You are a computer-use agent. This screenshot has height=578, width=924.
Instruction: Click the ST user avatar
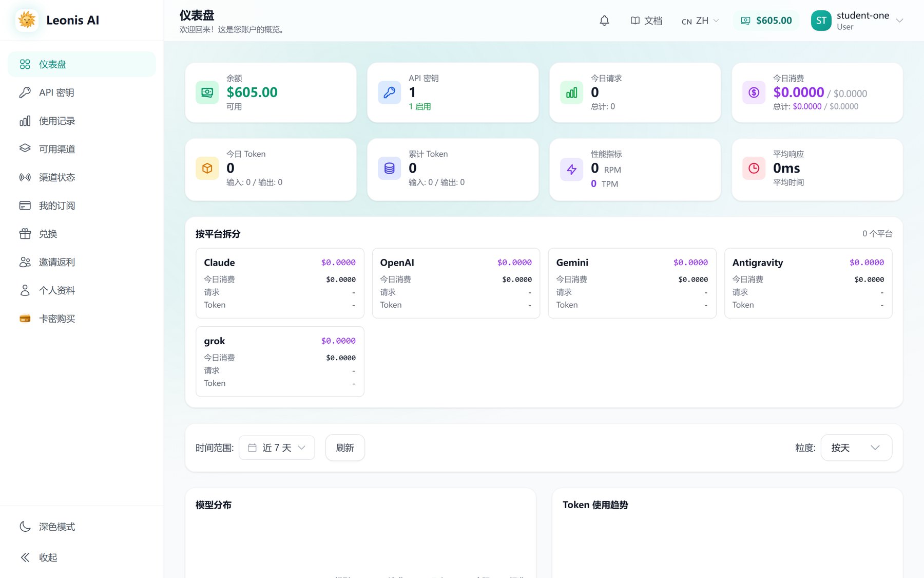(x=821, y=21)
